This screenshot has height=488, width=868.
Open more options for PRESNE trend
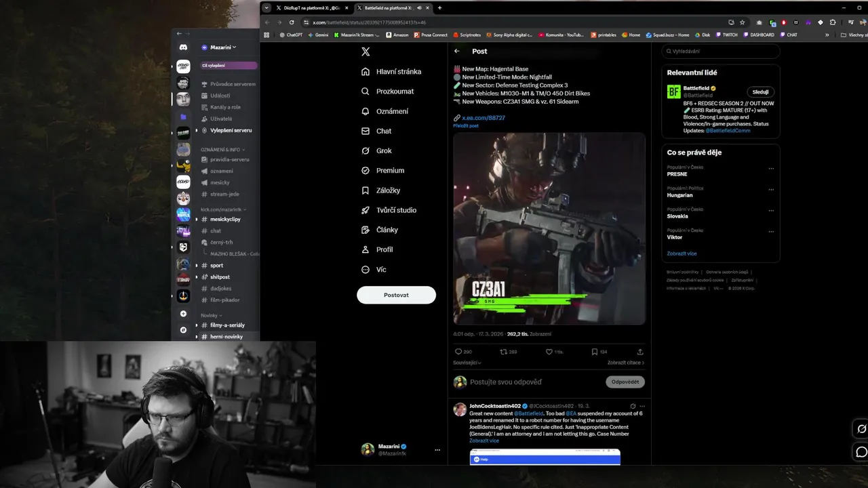tap(771, 169)
